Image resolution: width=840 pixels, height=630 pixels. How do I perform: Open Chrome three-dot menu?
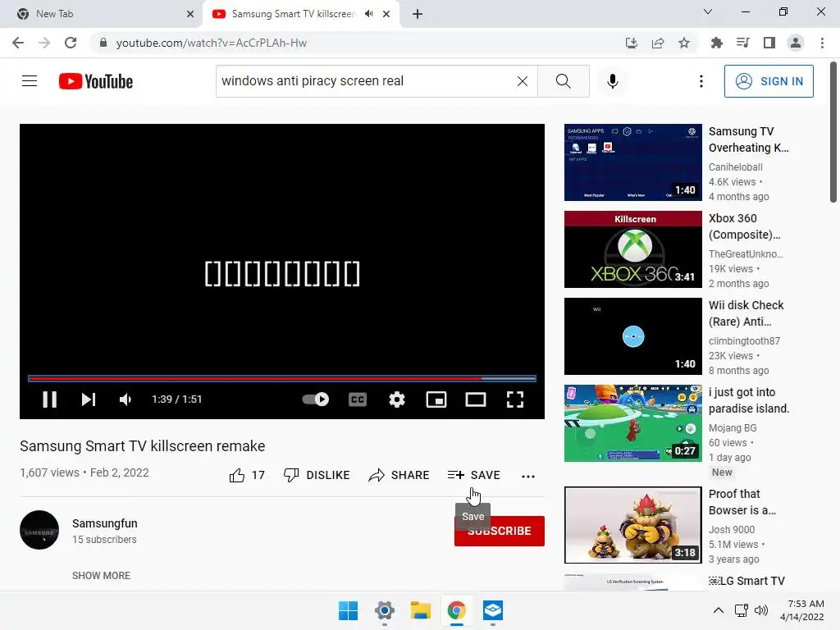click(822, 43)
